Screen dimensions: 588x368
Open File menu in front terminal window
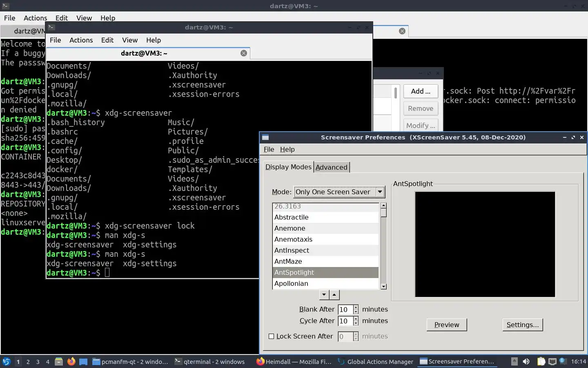click(x=56, y=40)
